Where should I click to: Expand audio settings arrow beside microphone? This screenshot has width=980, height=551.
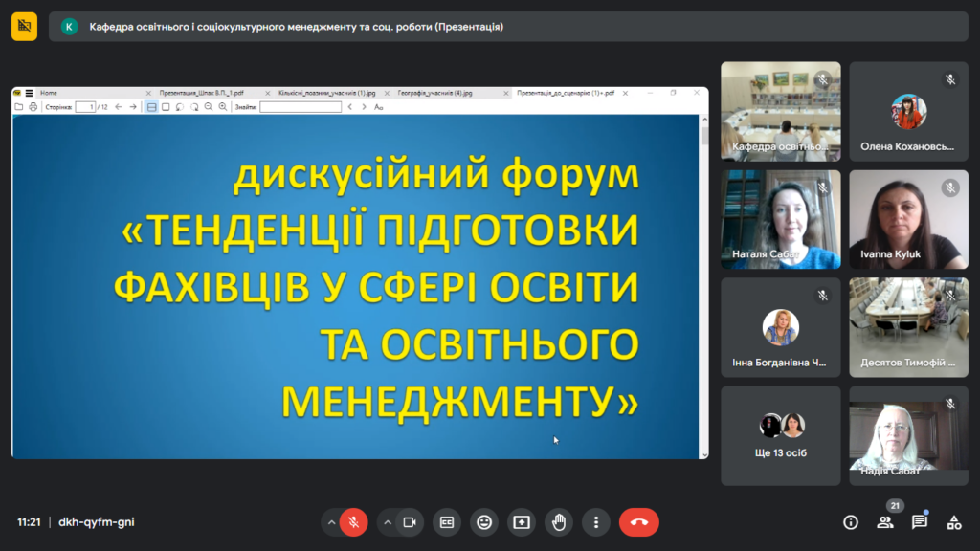coord(331,522)
